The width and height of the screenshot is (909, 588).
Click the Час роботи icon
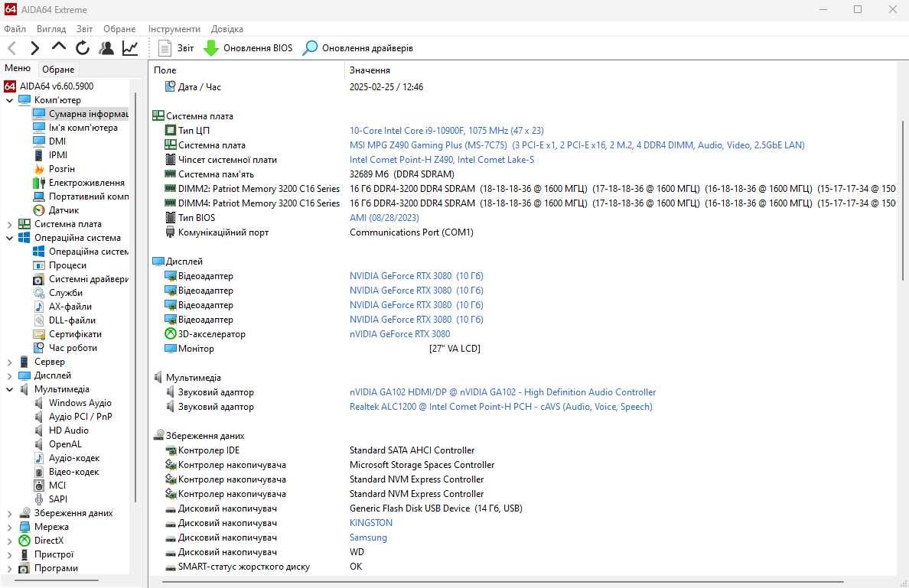click(x=39, y=348)
